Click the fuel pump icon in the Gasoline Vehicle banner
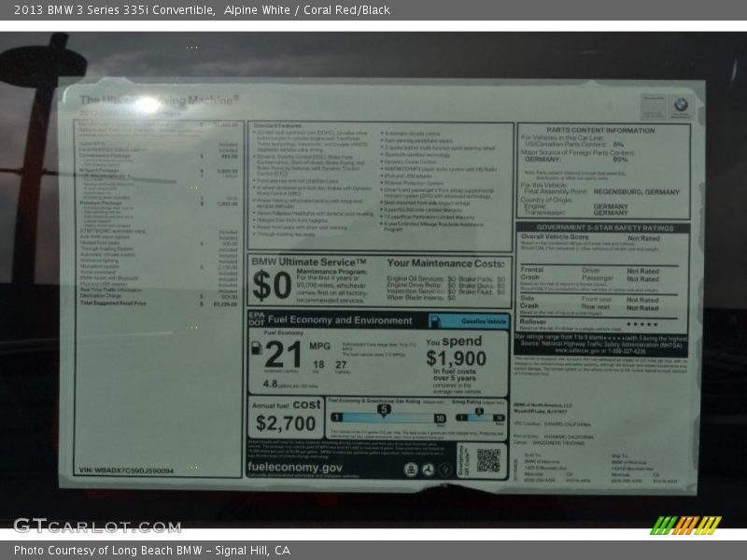Viewport: 747px width, 560px height. [x=437, y=320]
